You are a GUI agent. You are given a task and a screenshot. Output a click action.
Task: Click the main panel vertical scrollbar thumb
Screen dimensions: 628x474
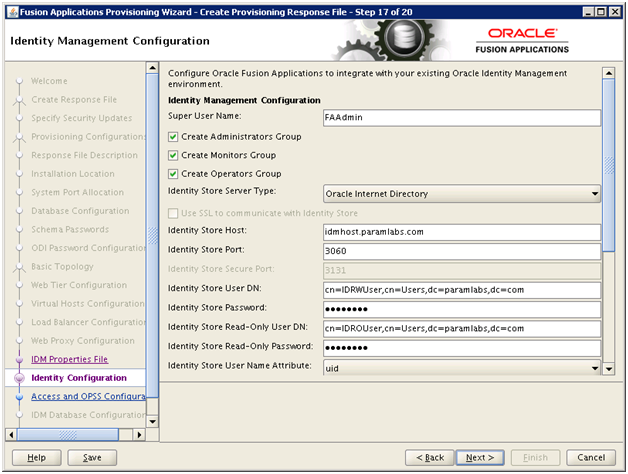coord(609,165)
